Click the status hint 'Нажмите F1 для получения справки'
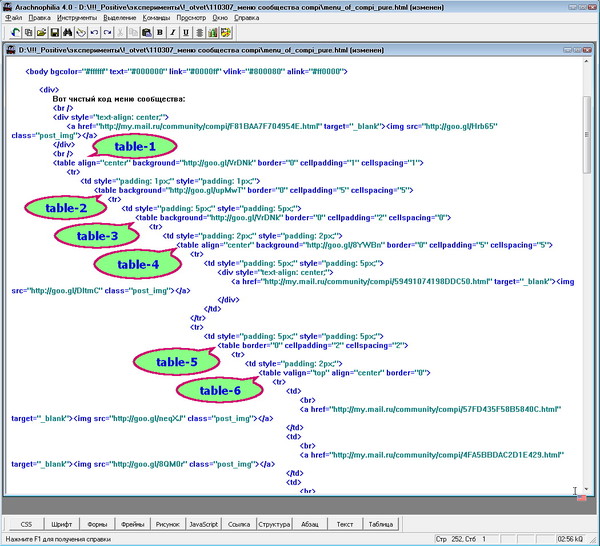This screenshot has height=546, width=600. (58, 539)
